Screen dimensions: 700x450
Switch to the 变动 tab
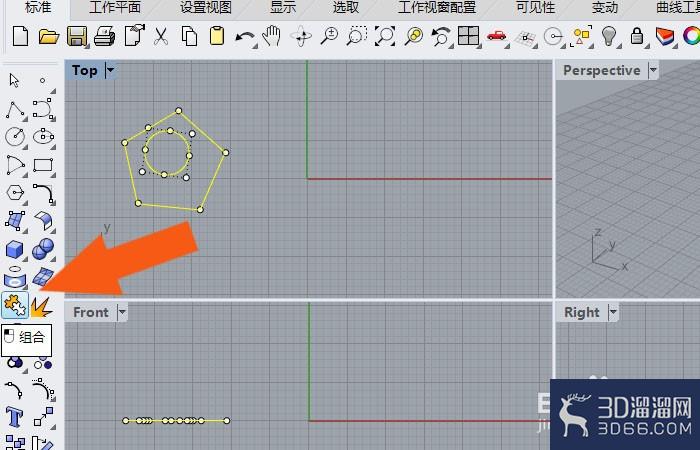[x=604, y=7]
